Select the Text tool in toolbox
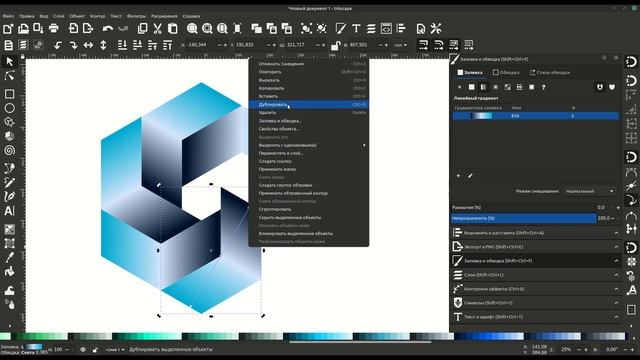Screen dimensions: 640x360 [9, 211]
